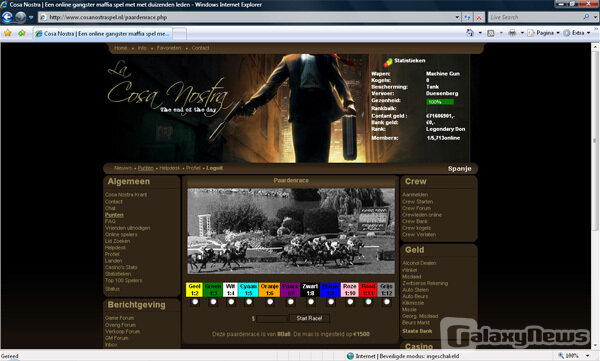600x361 pixels.
Task: Switch to the Cosa Nostra browser tab
Action: pos(103,34)
